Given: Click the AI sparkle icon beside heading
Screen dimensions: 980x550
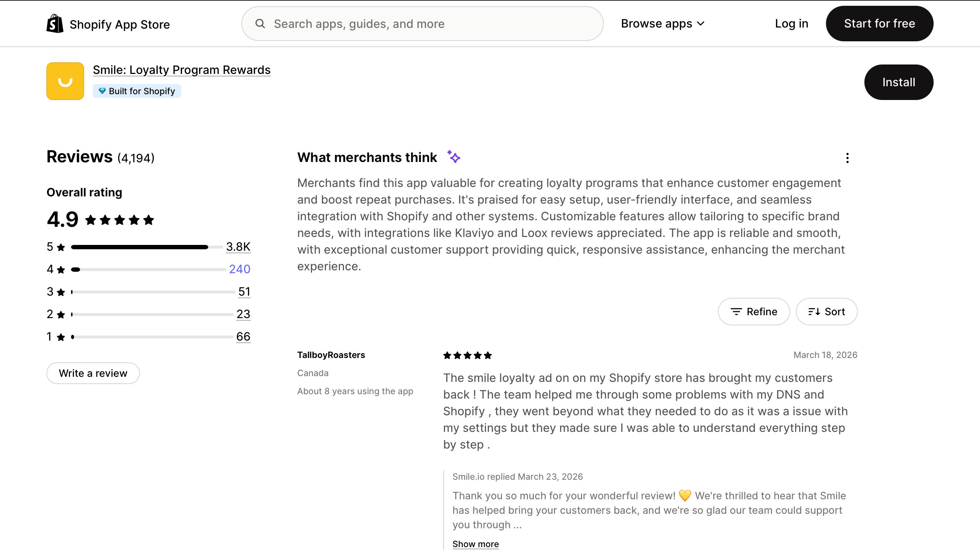Looking at the screenshot, I should [453, 157].
